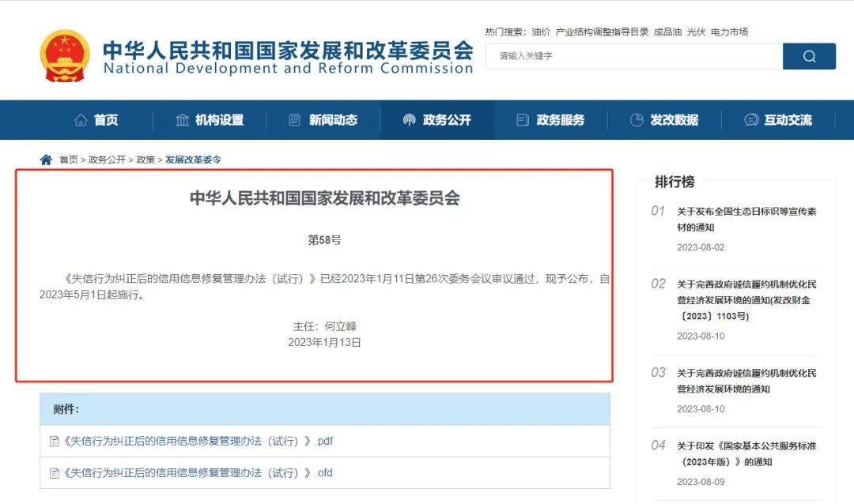The image size is (854, 504).
Task: Click the 排行榜 heading
Action: 675,182
